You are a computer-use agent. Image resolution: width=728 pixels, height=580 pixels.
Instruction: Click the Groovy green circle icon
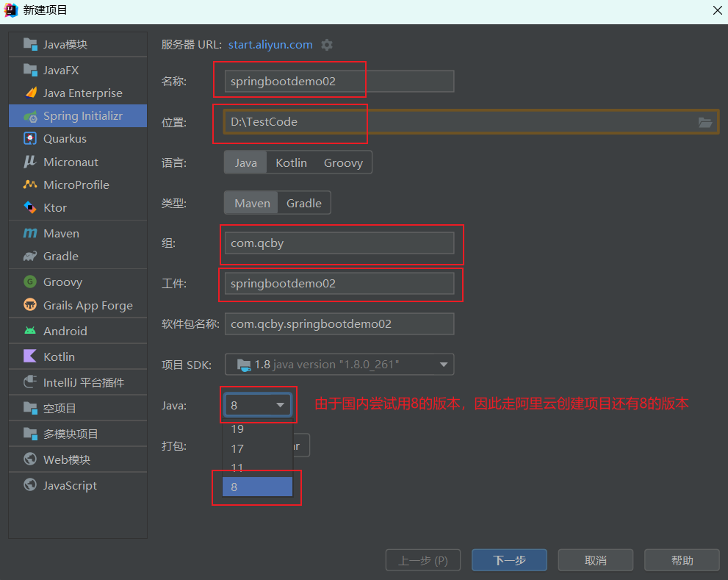(x=30, y=282)
